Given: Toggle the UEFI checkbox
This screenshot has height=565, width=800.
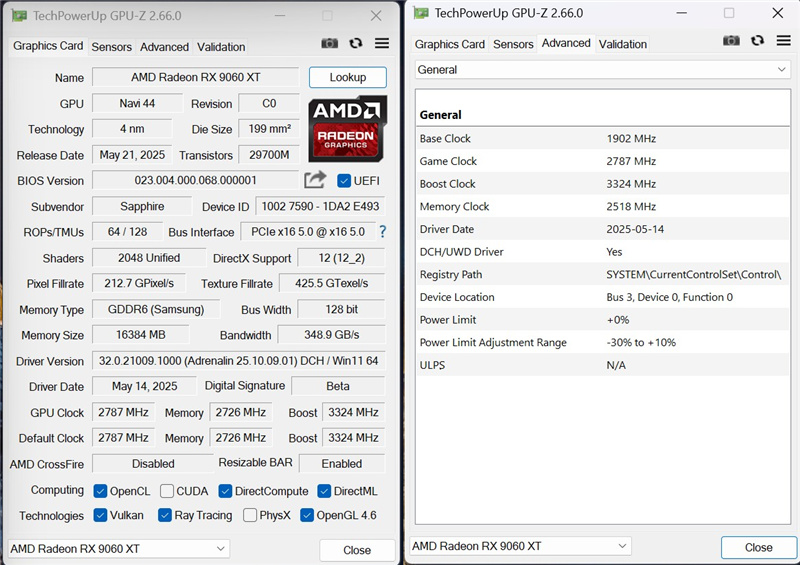Looking at the screenshot, I should (345, 181).
